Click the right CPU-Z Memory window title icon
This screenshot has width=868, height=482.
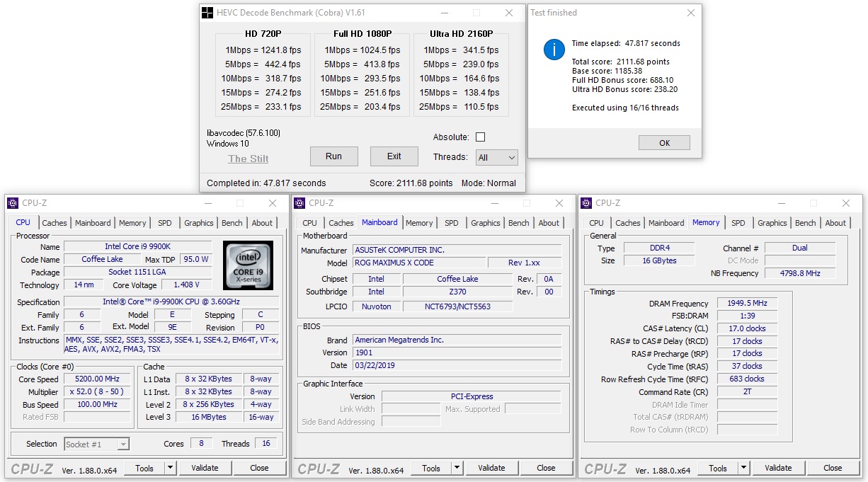tap(586, 203)
